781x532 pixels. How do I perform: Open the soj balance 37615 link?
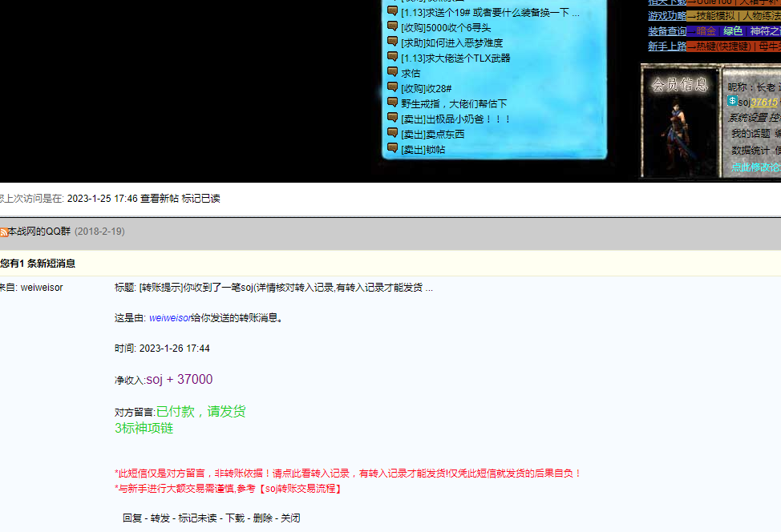764,103
